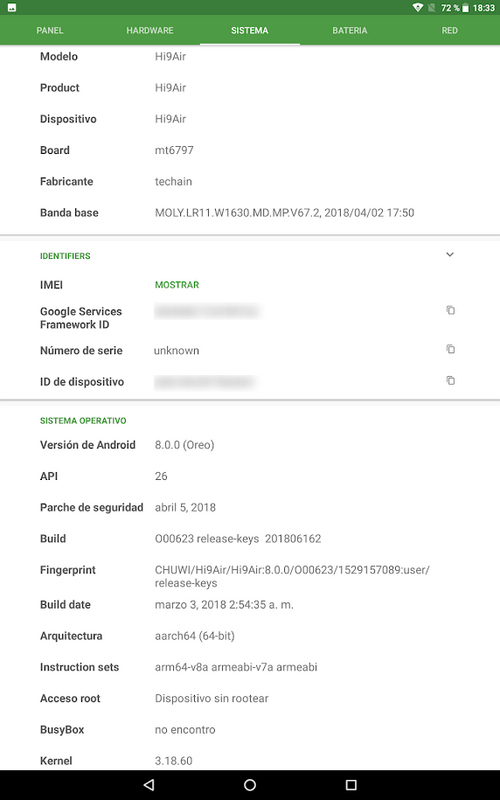
Task: Copy the Google Services Framework ID
Action: pyautogui.click(x=451, y=310)
